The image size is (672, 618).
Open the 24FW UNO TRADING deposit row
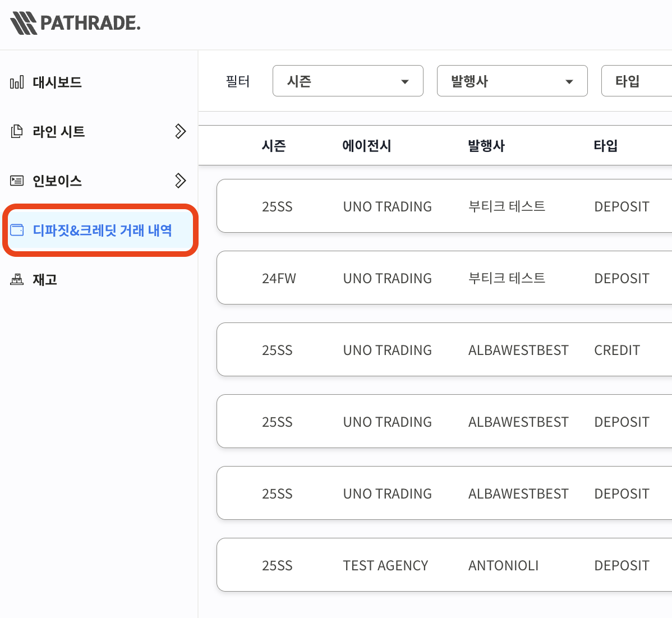pos(443,278)
